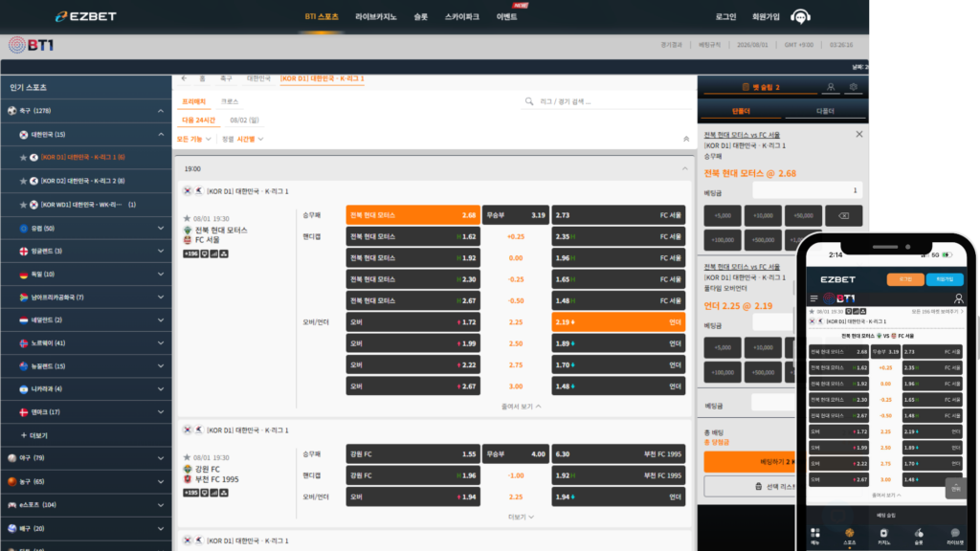The width and height of the screenshot is (980, 551).
Task: Open the 정렬 시간별 sort dropdown
Action: click(242, 140)
